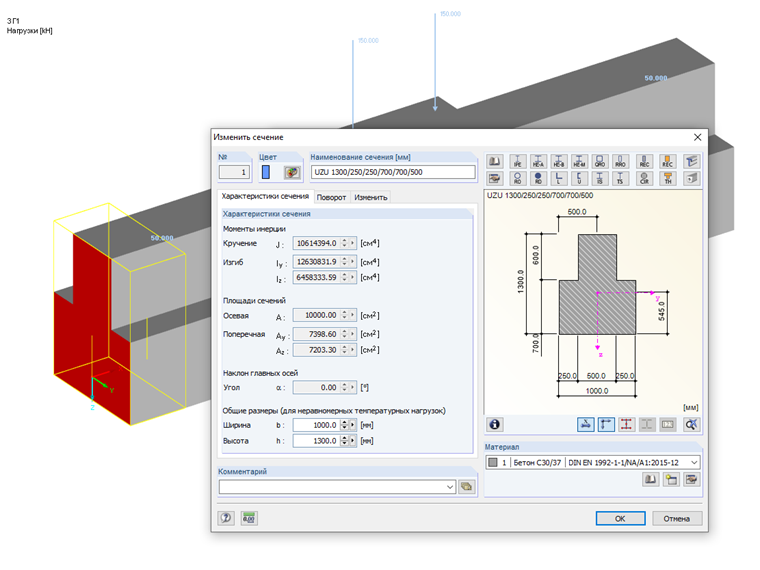The width and height of the screenshot is (760, 570).
Task: Open arrow menu beside width b value
Action: pos(353,425)
